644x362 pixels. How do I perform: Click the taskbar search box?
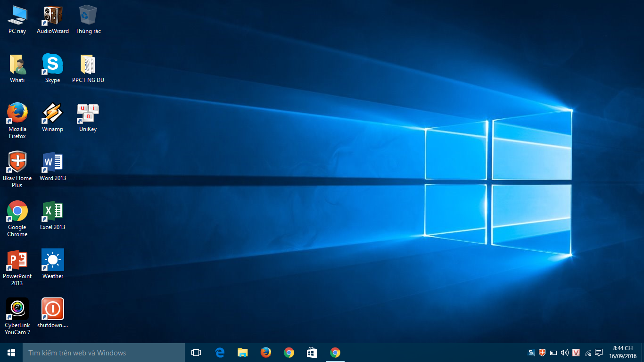[104, 353]
